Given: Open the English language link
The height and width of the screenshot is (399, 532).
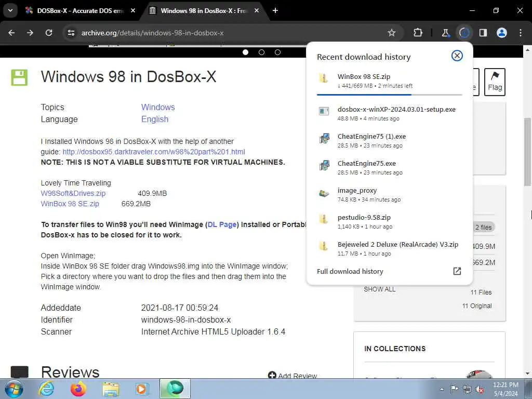Looking at the screenshot, I should click(155, 119).
